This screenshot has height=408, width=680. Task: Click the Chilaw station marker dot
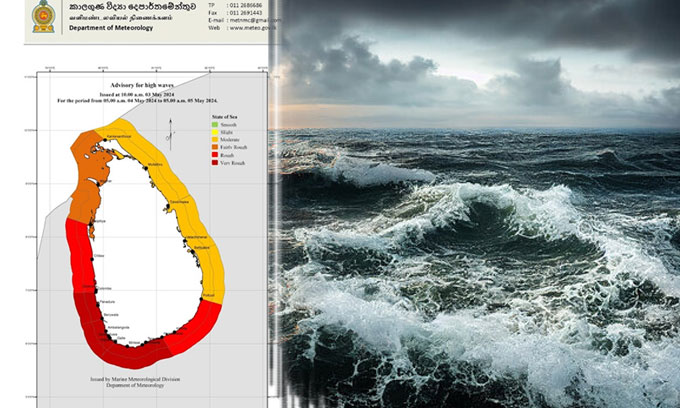[92, 259]
